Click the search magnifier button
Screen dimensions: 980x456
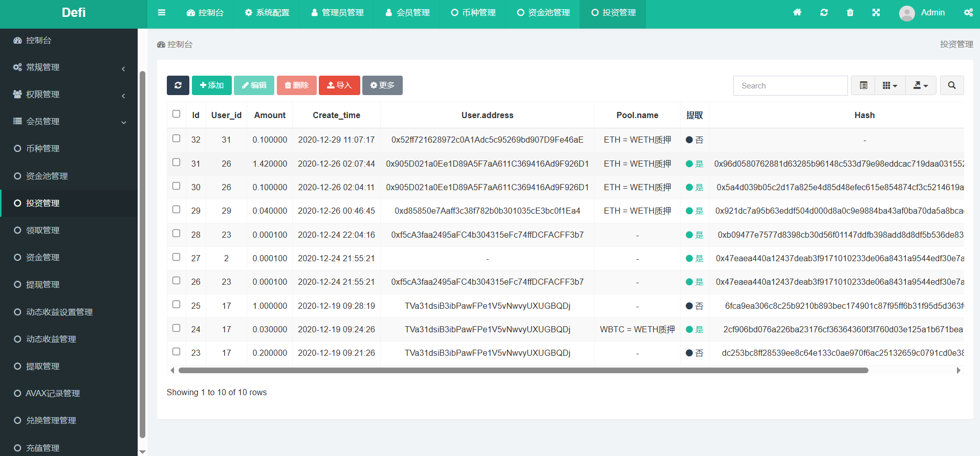[x=951, y=85]
